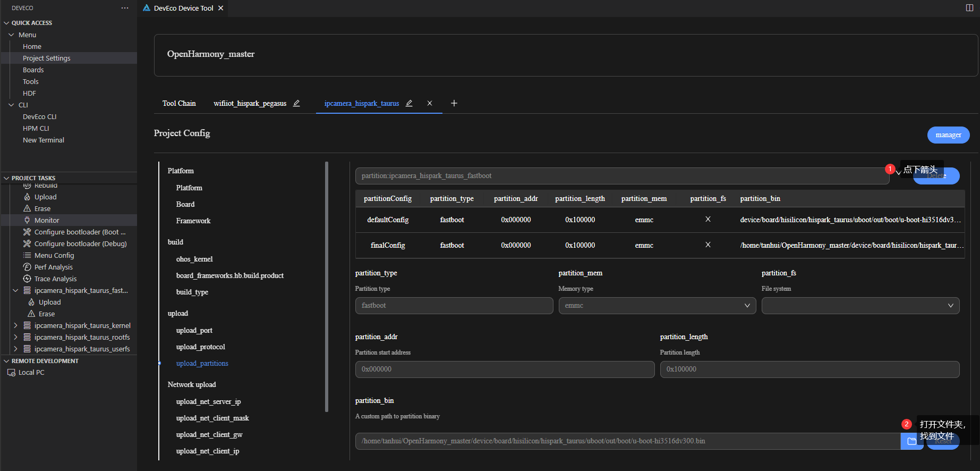This screenshot has height=471, width=980.
Task: Expand the ipcamera_hispark_taurus_kernel task node
Action: tap(15, 325)
